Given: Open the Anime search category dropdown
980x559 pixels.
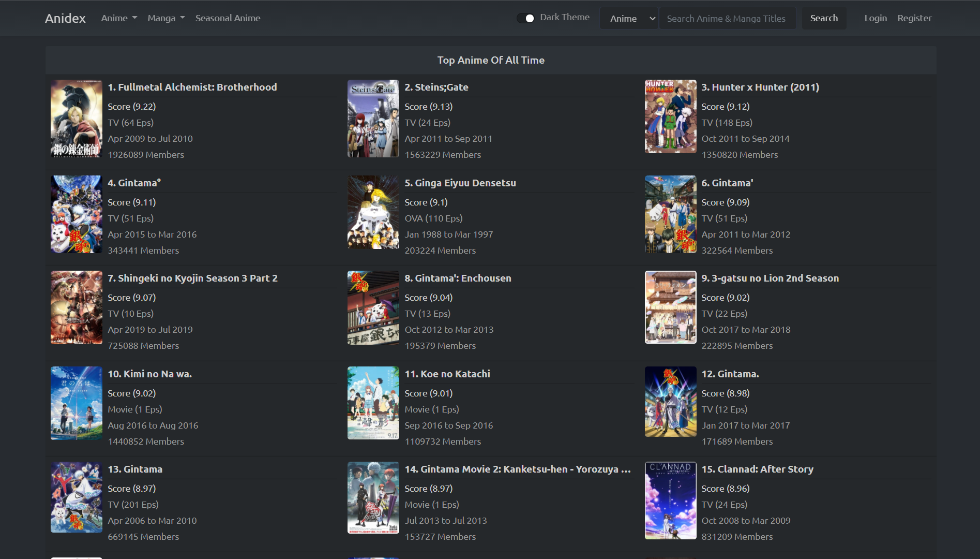Looking at the screenshot, I should 629,18.
